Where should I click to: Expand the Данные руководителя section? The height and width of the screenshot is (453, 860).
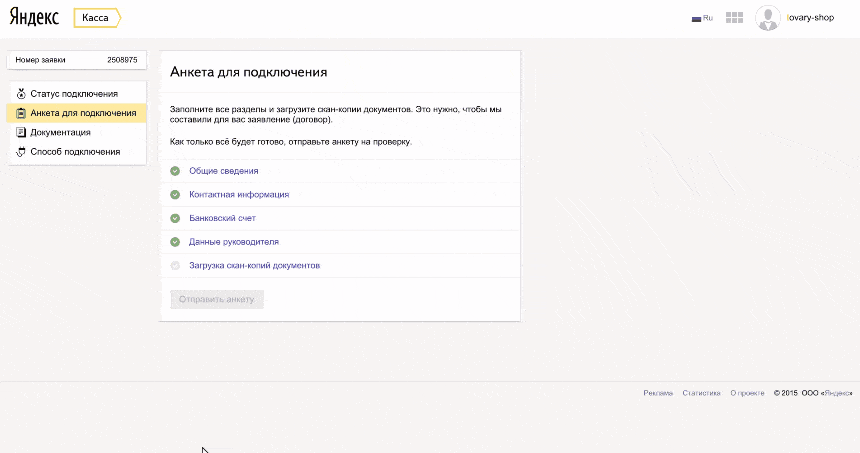point(234,242)
